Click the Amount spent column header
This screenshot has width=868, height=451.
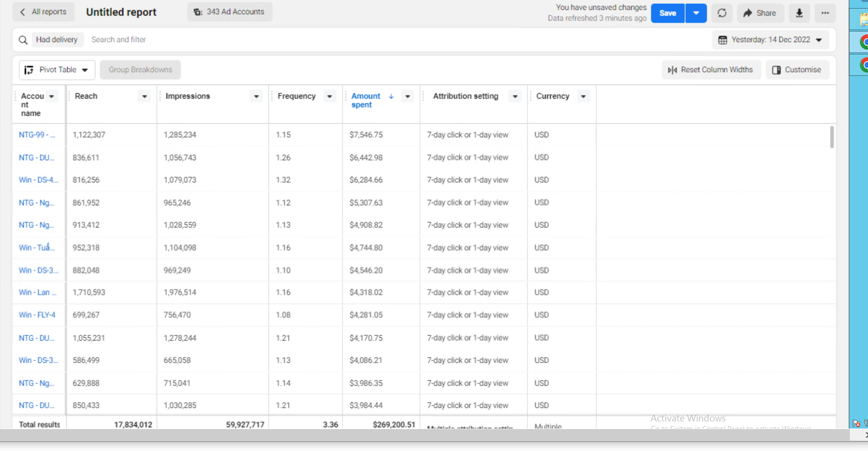click(x=366, y=100)
